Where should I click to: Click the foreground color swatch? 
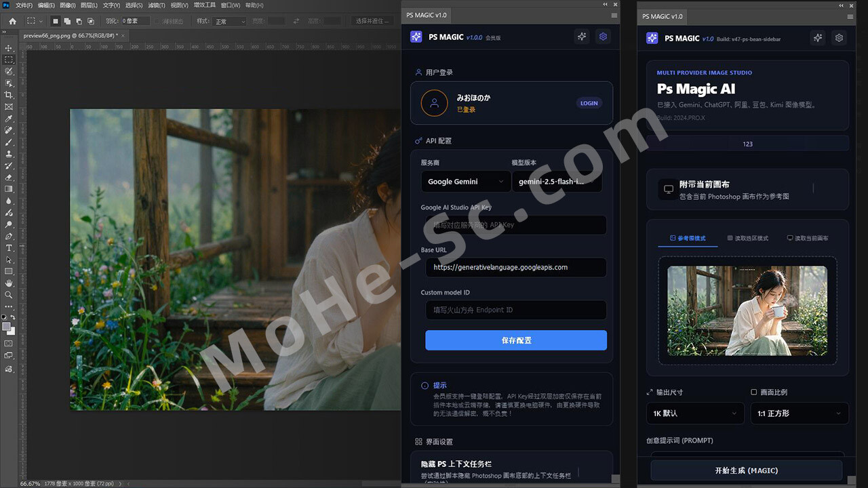(x=6, y=327)
